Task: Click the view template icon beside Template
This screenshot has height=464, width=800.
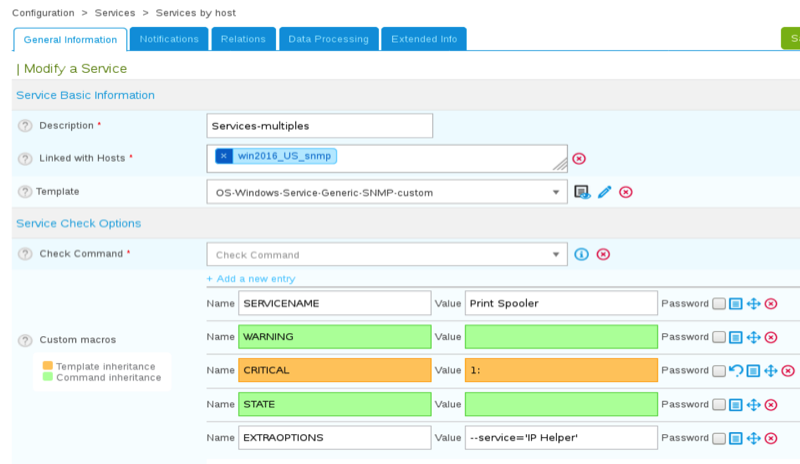Action: click(582, 192)
